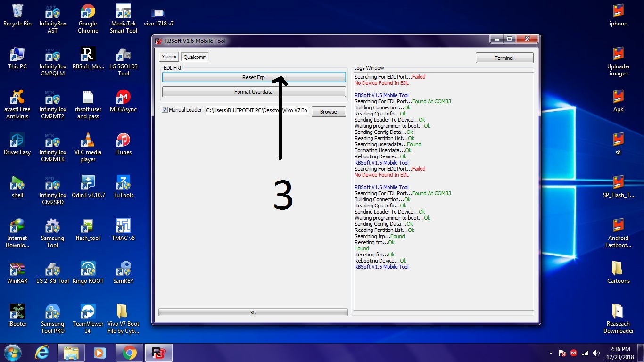Open iBooter desktop icon

click(x=17, y=315)
